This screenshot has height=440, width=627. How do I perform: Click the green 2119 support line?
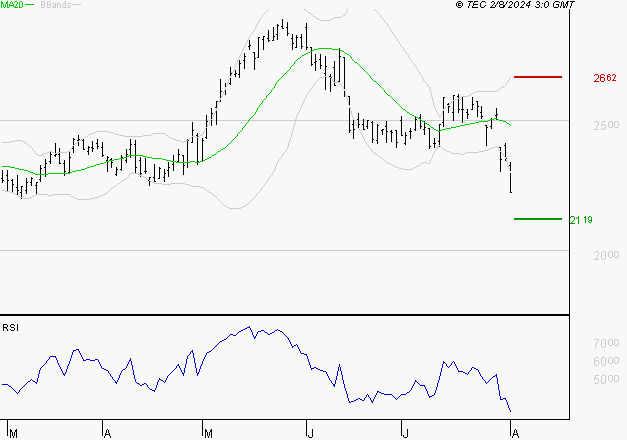[538, 219]
